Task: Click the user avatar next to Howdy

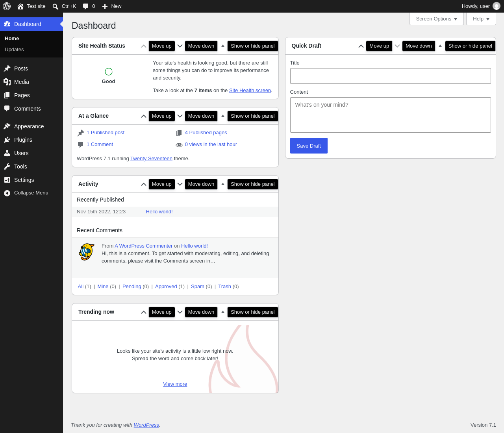Action: (497, 6)
